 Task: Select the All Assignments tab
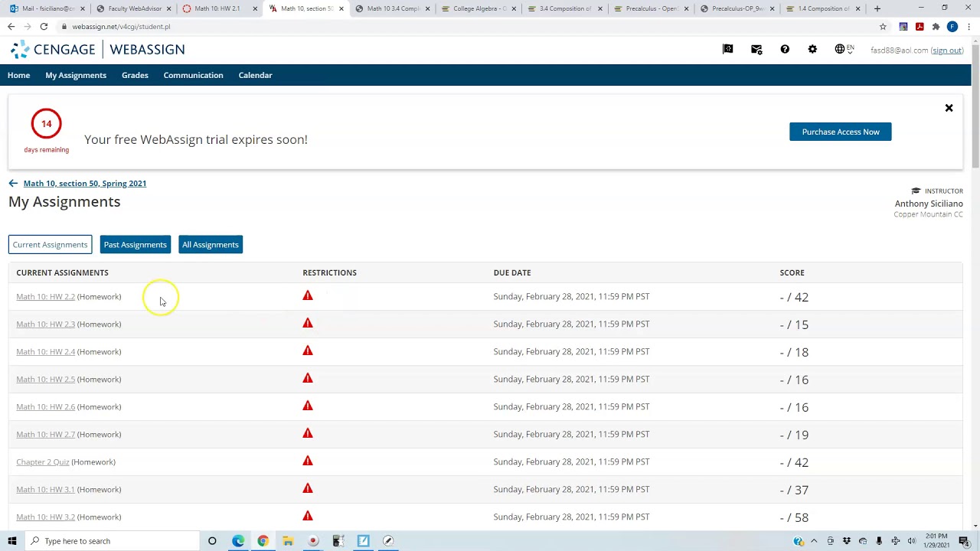(x=211, y=245)
